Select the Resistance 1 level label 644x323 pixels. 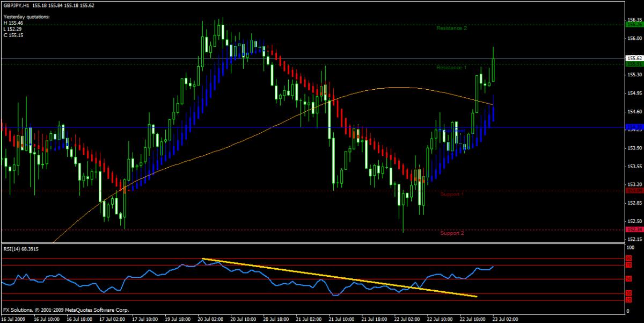[451, 68]
